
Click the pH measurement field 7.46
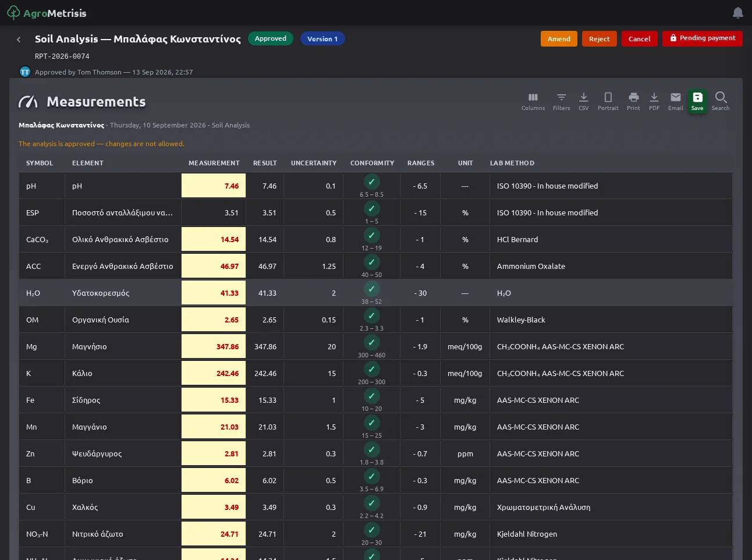[214, 186]
